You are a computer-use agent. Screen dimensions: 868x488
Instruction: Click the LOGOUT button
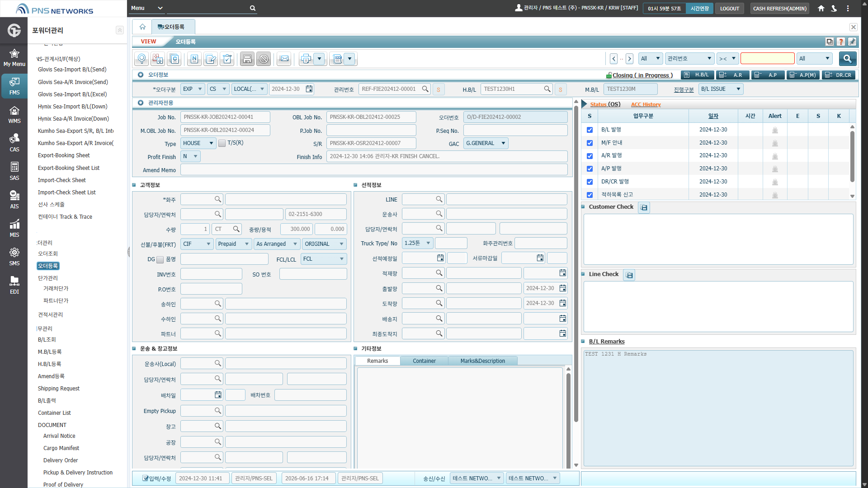729,9
